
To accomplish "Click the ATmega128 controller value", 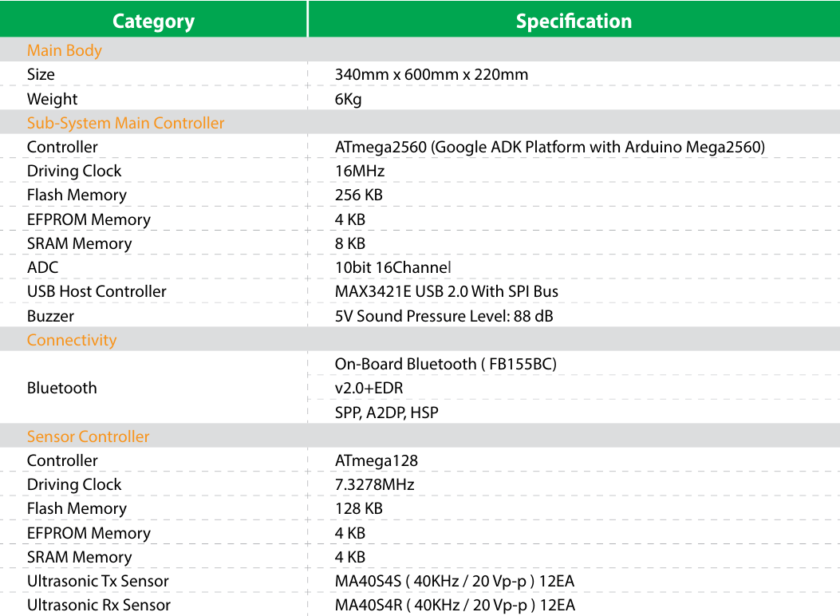I will pyautogui.click(x=377, y=460).
